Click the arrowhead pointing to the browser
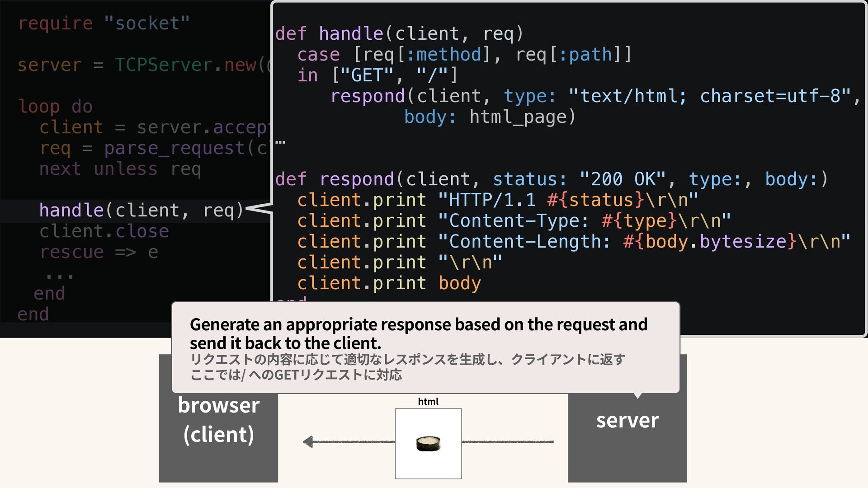The image size is (868, 488). (308, 441)
